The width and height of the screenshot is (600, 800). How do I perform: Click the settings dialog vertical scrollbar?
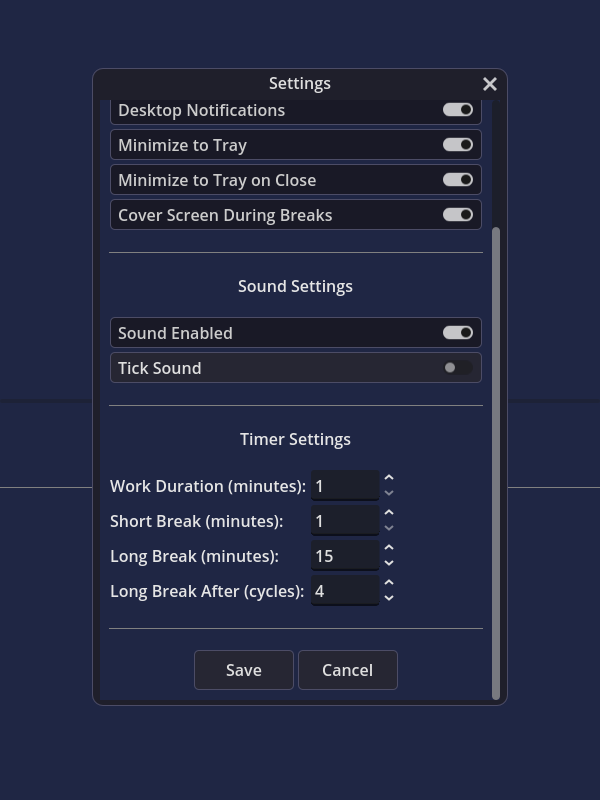click(495, 463)
